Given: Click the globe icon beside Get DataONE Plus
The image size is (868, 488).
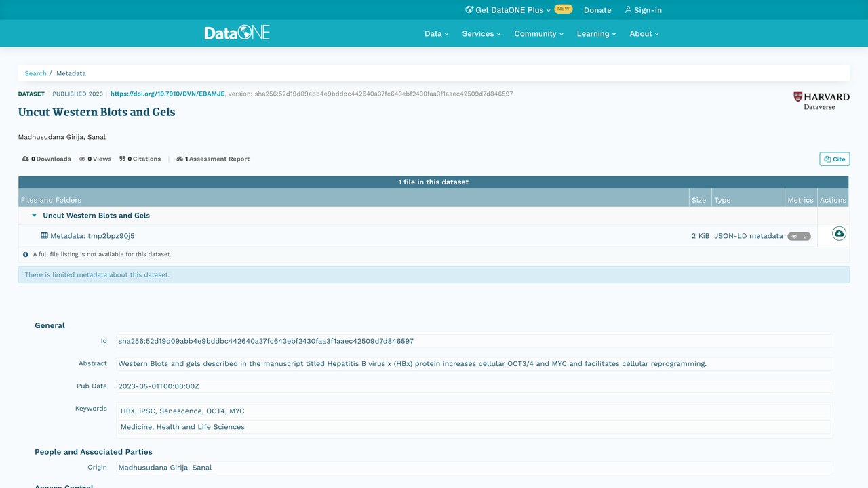Looking at the screenshot, I should pyautogui.click(x=469, y=9).
